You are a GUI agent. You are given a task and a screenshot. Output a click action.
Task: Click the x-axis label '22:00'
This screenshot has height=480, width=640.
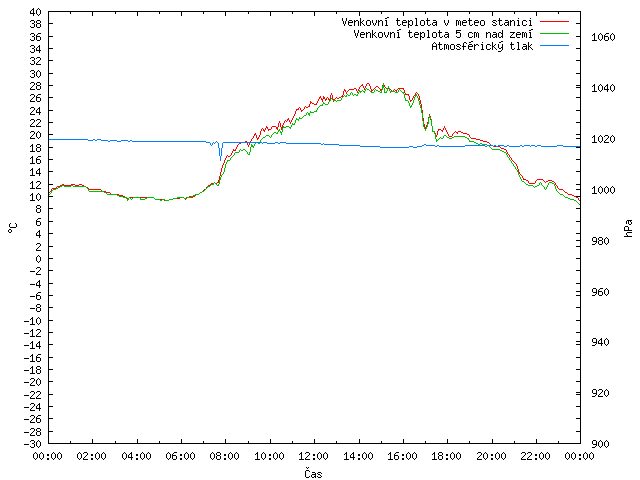coord(536,456)
